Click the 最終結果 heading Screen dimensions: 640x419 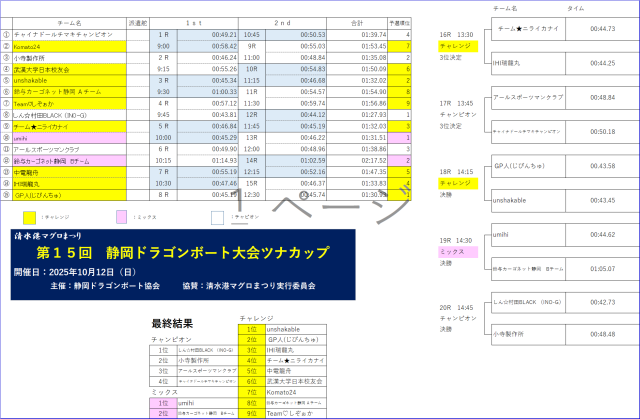170,323
